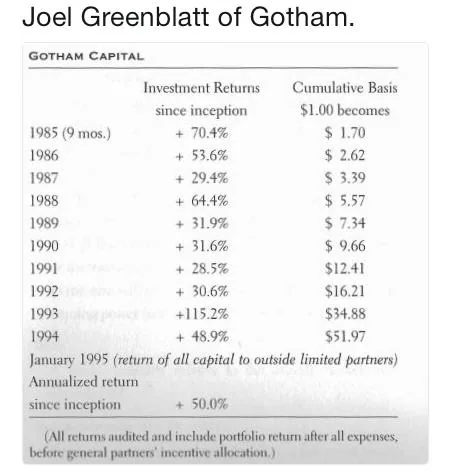Click the 'Gotham Capital' table title

[x=86, y=56]
